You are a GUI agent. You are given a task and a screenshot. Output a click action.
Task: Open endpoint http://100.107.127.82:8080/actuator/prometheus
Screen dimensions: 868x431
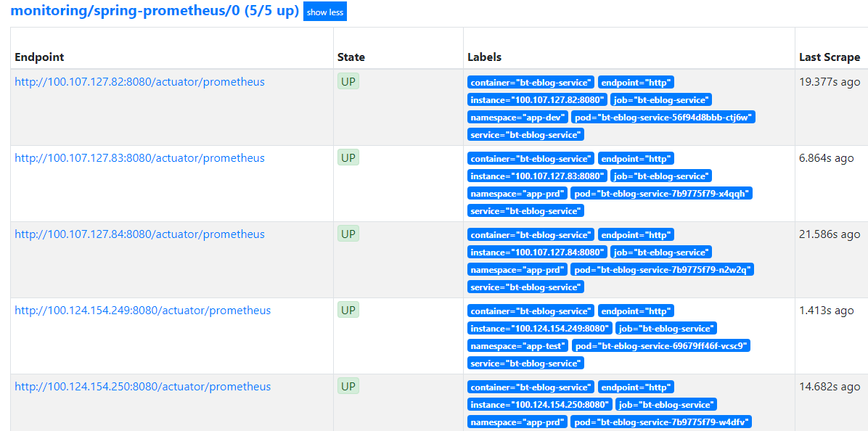139,82
